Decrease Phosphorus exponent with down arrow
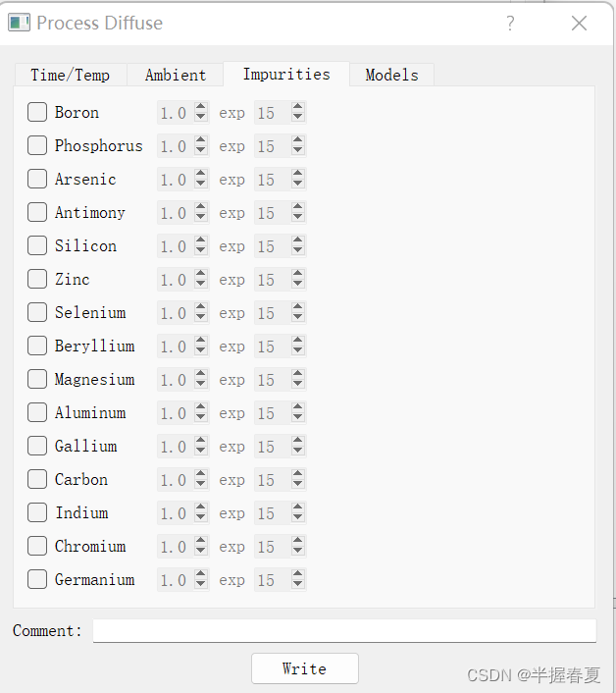This screenshot has width=616, height=693. tap(297, 151)
